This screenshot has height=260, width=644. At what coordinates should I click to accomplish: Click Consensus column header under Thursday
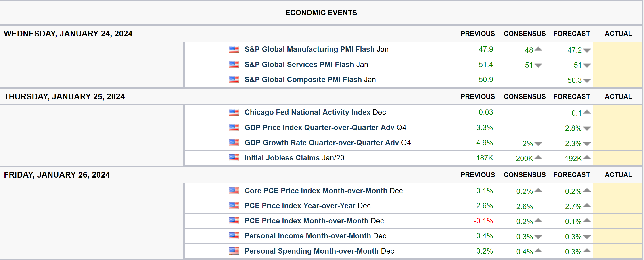click(524, 97)
